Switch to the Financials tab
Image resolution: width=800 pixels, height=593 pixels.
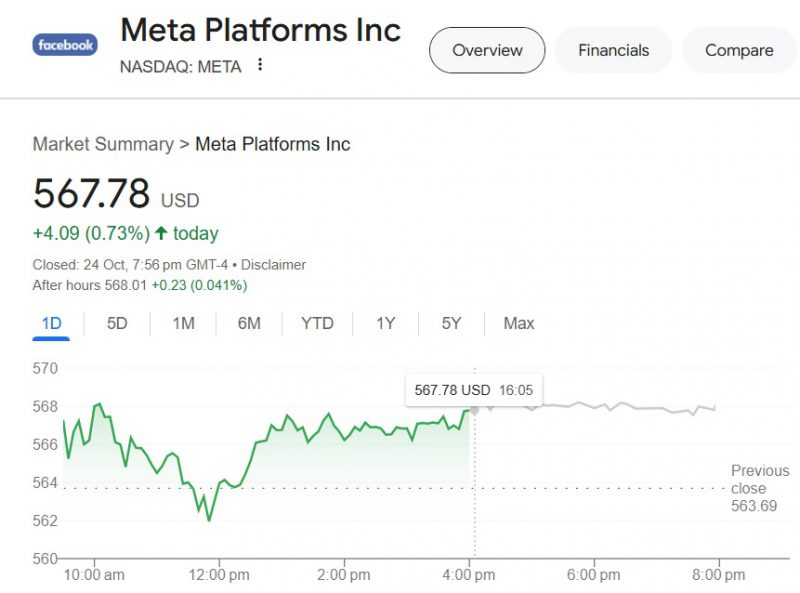click(x=613, y=50)
